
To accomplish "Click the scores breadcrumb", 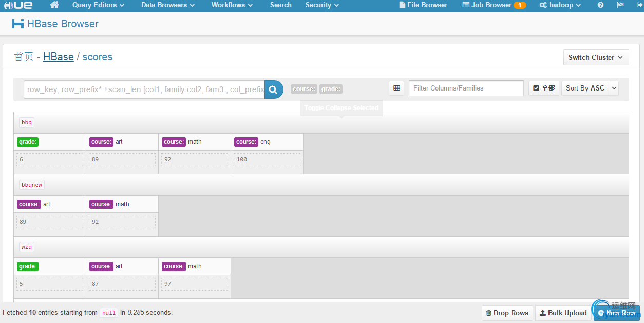I will coord(98,57).
